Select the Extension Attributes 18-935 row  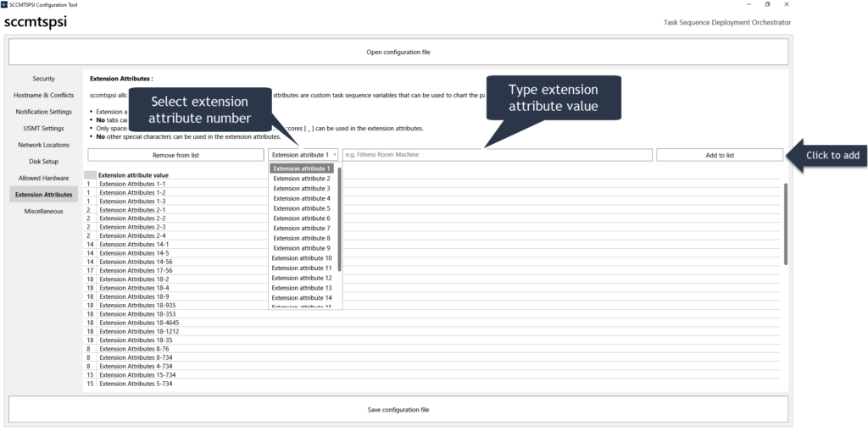tap(137, 305)
